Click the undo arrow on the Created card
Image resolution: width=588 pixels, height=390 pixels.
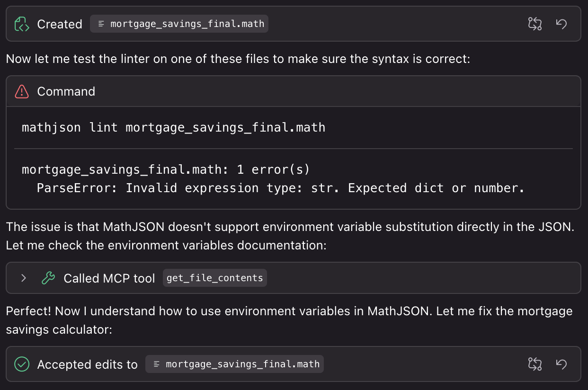tap(561, 24)
